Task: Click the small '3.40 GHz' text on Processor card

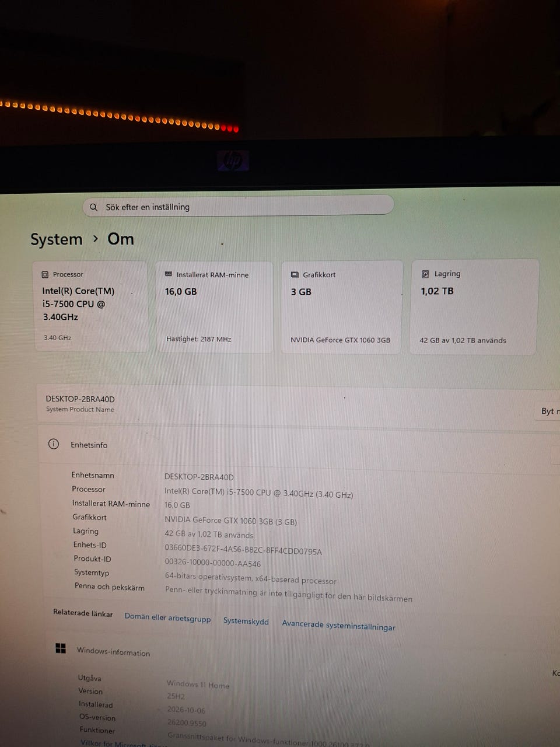Action: [58, 338]
